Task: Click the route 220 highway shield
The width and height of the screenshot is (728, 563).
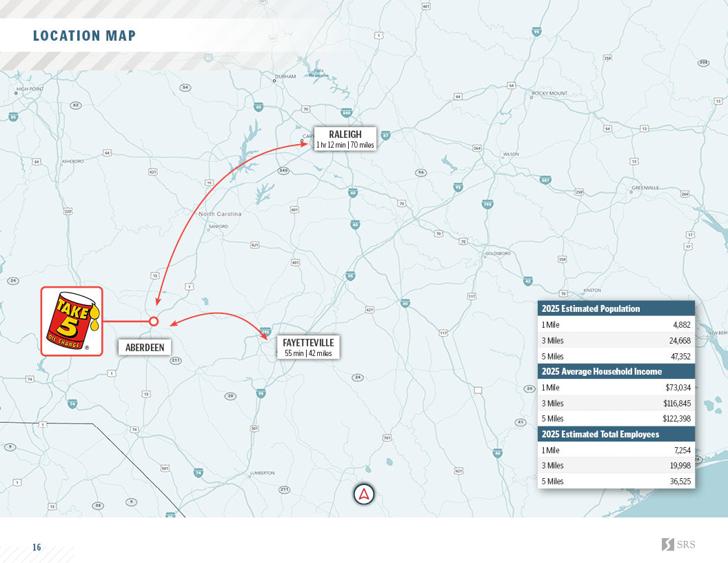Action: (x=68, y=211)
